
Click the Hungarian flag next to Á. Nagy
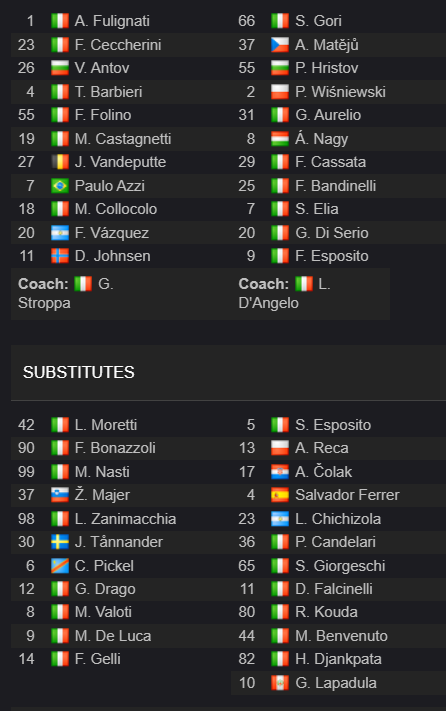click(280, 138)
